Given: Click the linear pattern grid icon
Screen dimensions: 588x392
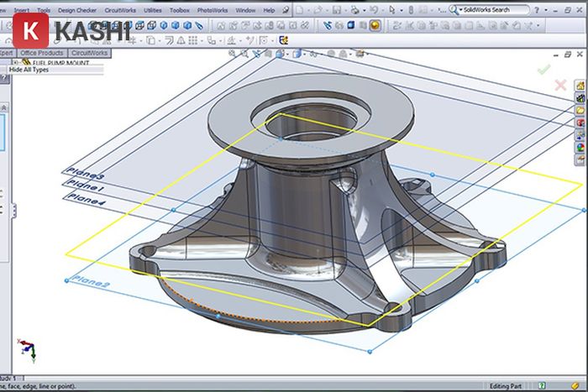Looking at the screenshot, I should [193, 40].
